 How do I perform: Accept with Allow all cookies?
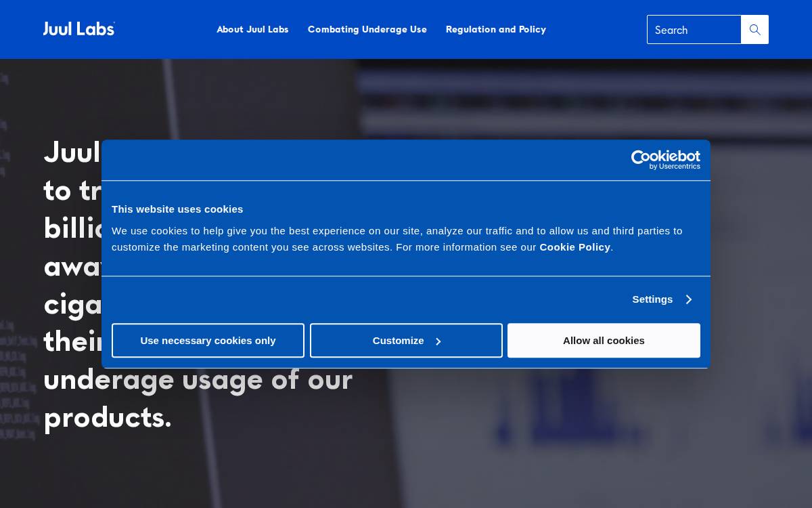pos(604,341)
